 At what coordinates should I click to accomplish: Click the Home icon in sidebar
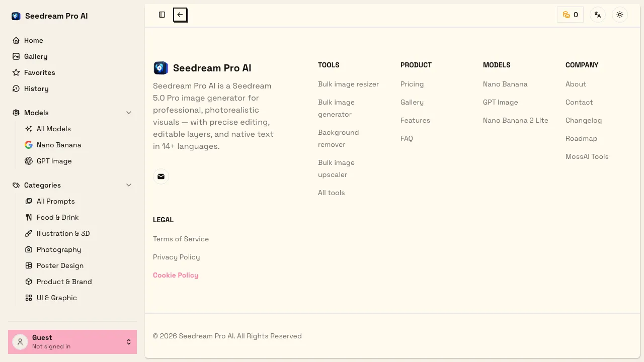tap(16, 40)
